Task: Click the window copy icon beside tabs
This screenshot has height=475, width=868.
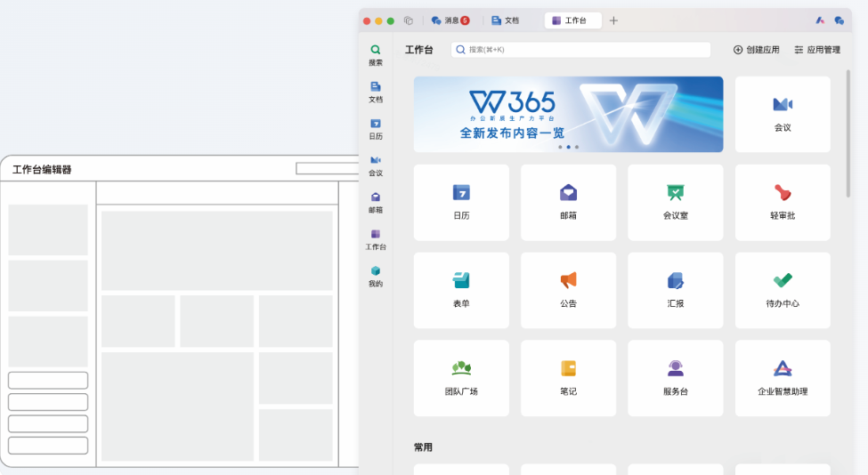Action: coord(409,20)
